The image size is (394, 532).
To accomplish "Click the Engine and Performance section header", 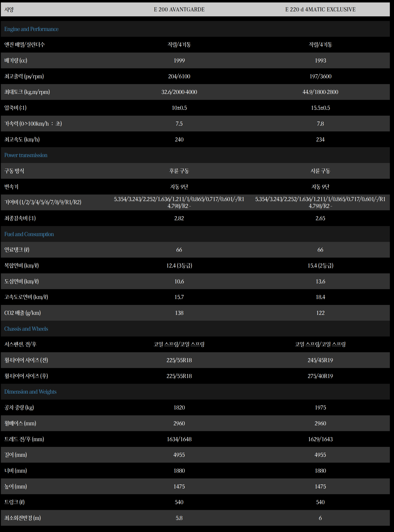I will click(x=31, y=29).
